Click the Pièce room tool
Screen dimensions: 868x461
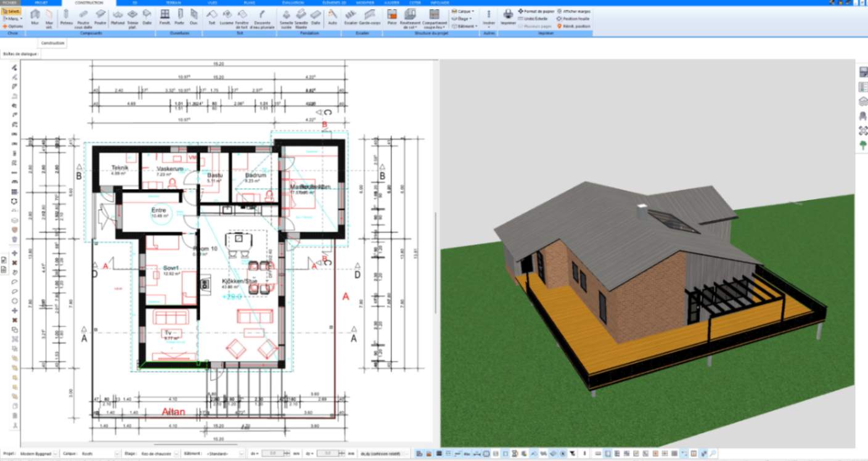tap(391, 17)
